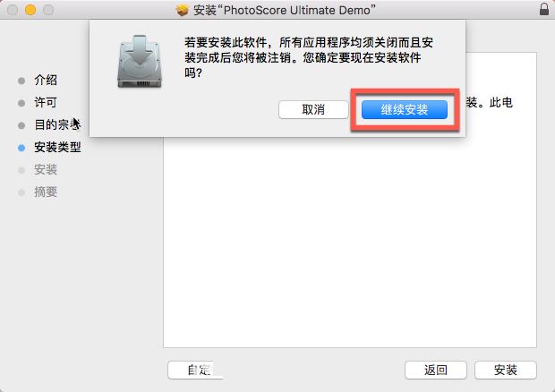
Task: Select the 安装类型 step in sidebar
Action: click(x=57, y=147)
